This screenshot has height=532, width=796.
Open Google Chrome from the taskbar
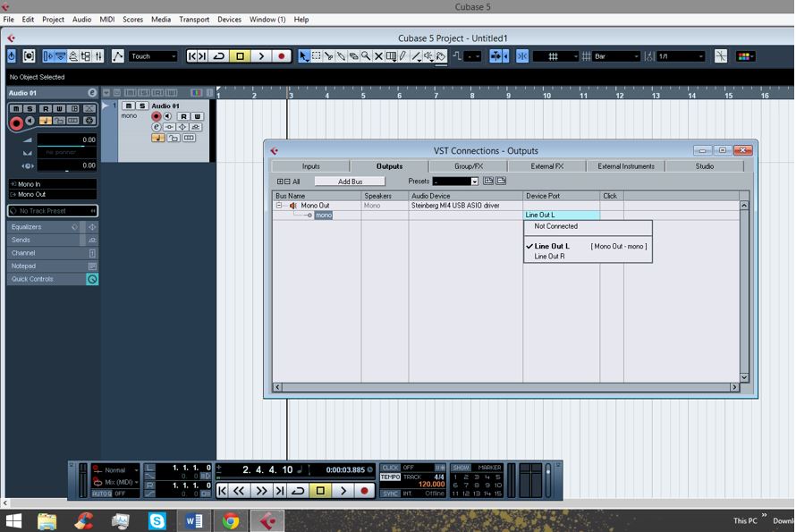(x=231, y=521)
